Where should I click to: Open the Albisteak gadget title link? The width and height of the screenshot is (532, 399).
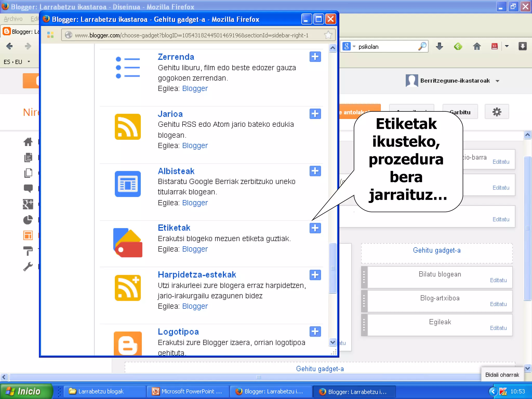point(176,171)
